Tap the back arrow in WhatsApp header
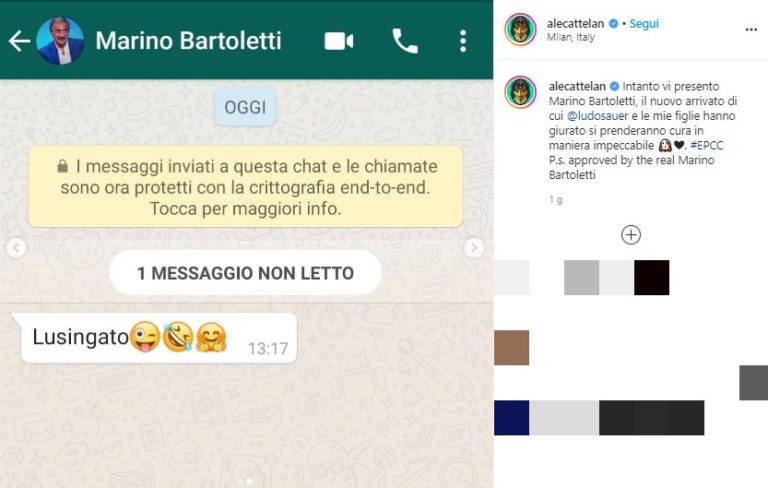Viewport: 768px width, 488px height. coord(20,41)
